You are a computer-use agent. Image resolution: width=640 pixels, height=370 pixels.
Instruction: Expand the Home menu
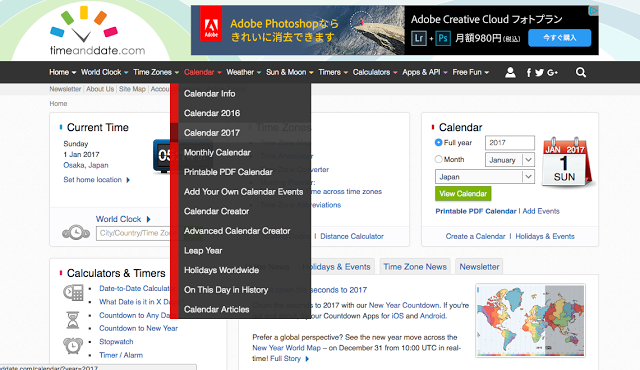click(62, 72)
